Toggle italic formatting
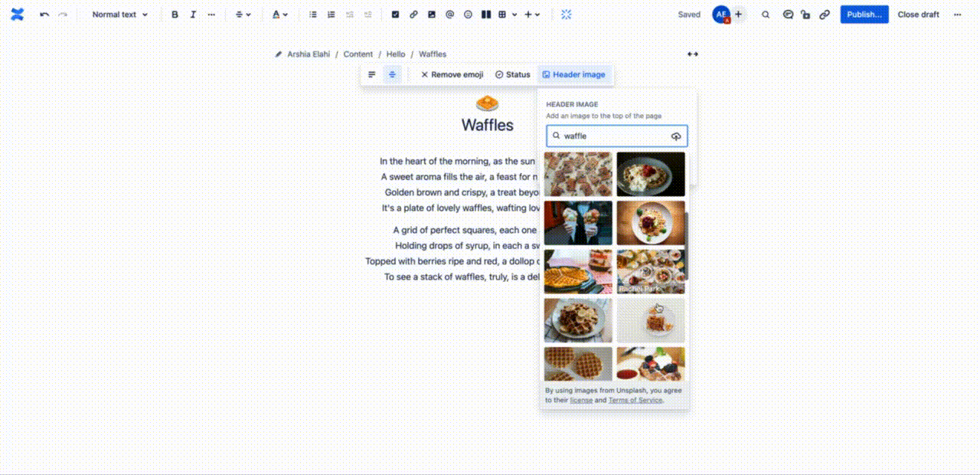 point(193,15)
